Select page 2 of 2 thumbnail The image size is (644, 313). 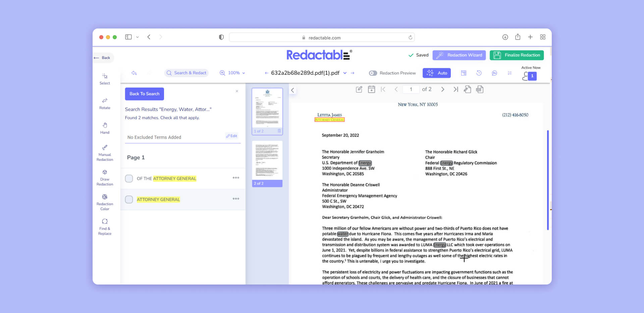coord(267,164)
